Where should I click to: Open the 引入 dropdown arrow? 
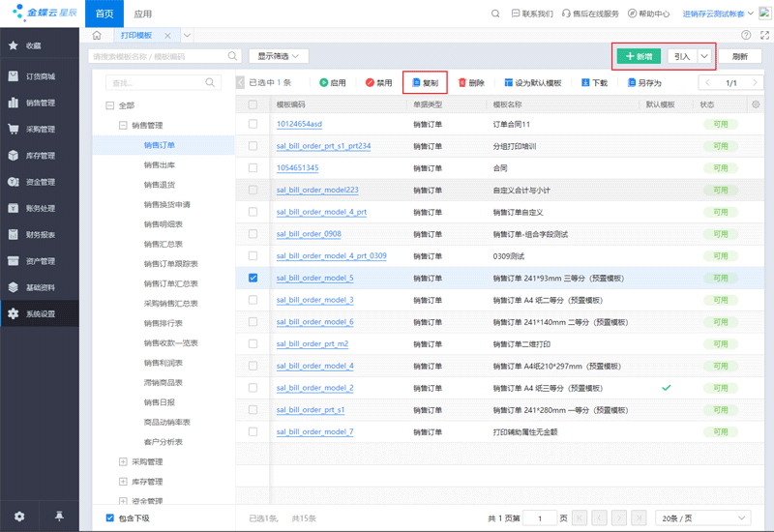click(x=704, y=56)
